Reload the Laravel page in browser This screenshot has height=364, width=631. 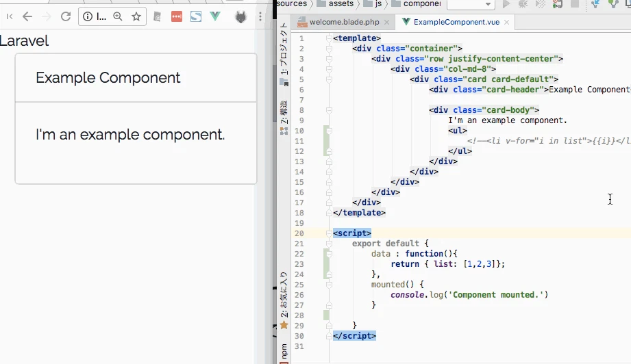click(66, 16)
